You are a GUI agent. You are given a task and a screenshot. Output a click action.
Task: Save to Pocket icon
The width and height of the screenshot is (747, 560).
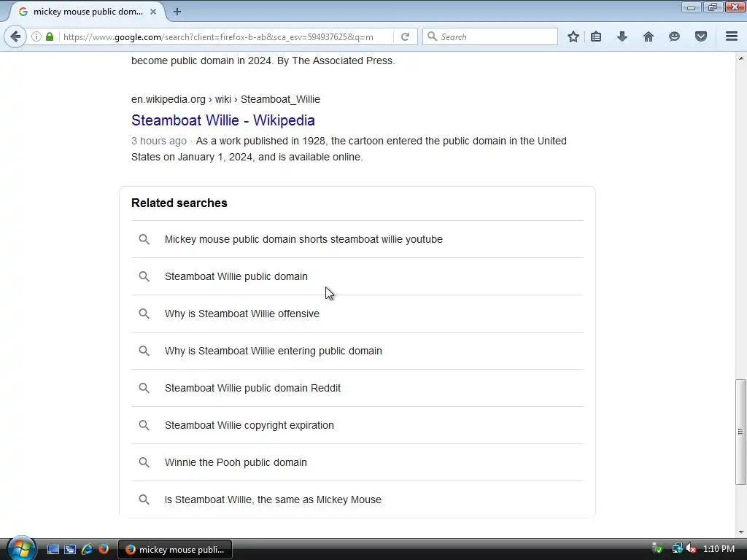point(701,36)
